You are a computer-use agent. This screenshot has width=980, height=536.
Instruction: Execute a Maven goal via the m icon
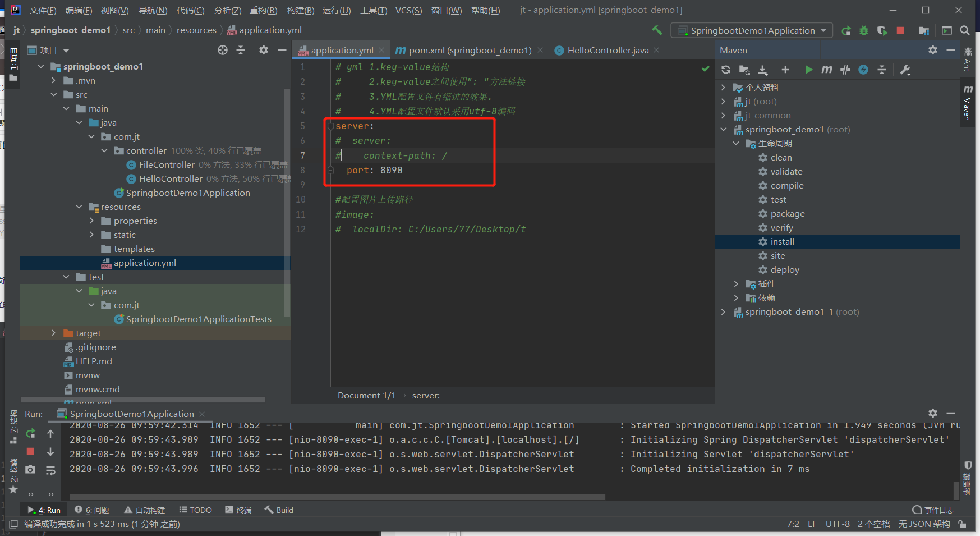tap(827, 70)
